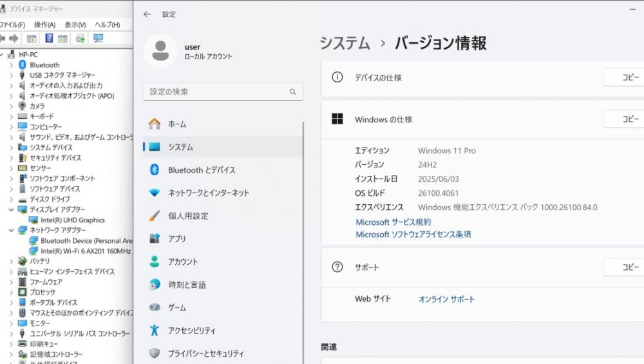Open オンライン サポート link
Image resolution: width=644 pixels, height=364 pixels.
coord(446,299)
